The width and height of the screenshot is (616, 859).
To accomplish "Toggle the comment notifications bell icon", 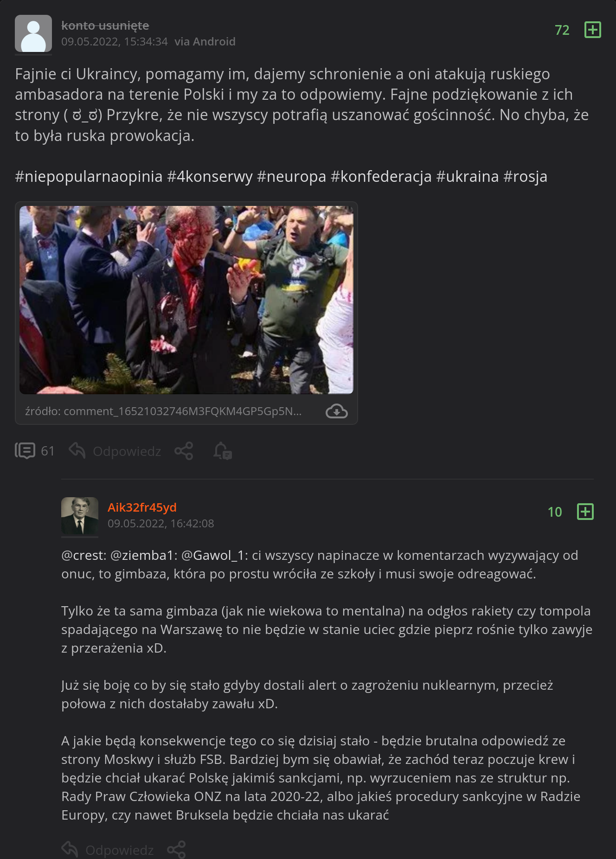I will point(223,451).
